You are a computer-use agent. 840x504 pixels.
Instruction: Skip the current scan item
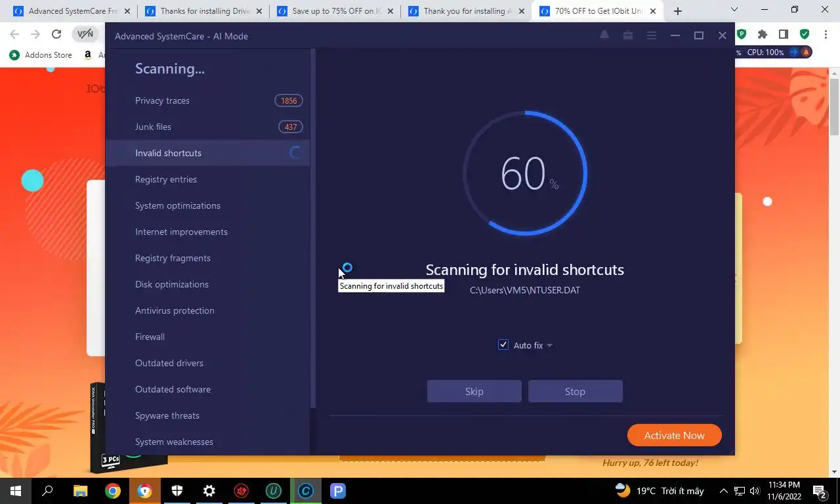[474, 391]
